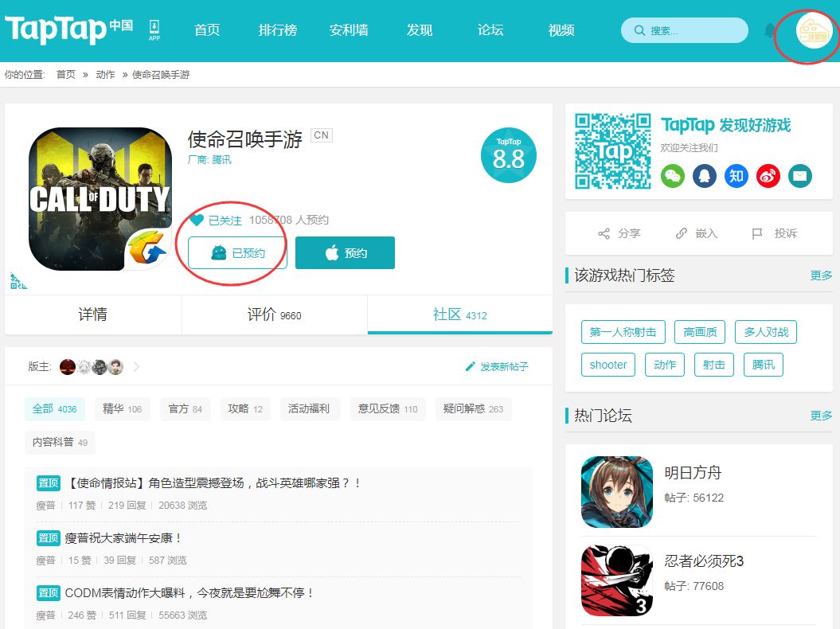
Task: Open 视频 in top navigation
Action: point(561,30)
